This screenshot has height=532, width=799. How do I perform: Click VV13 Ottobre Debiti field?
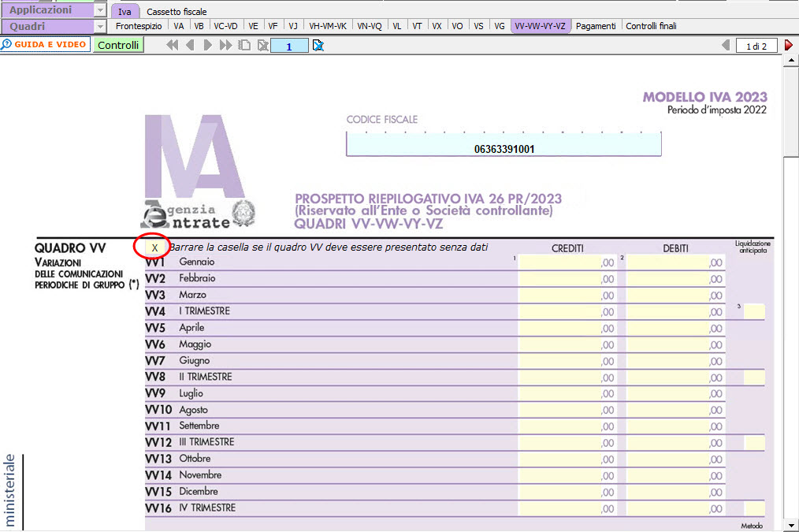[x=675, y=459]
